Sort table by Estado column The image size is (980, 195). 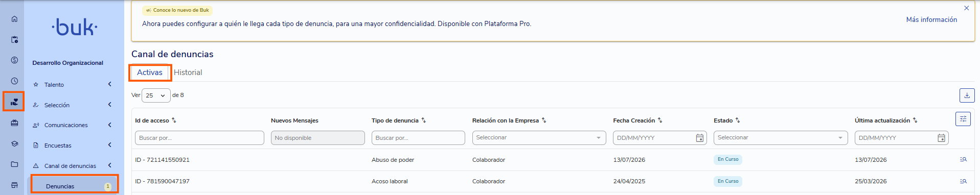(738, 120)
